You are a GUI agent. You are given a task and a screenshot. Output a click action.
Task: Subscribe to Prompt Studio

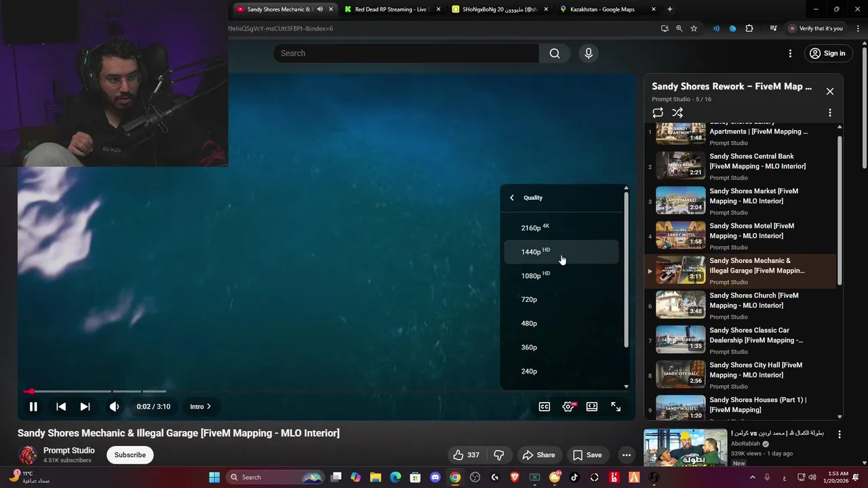(x=130, y=455)
